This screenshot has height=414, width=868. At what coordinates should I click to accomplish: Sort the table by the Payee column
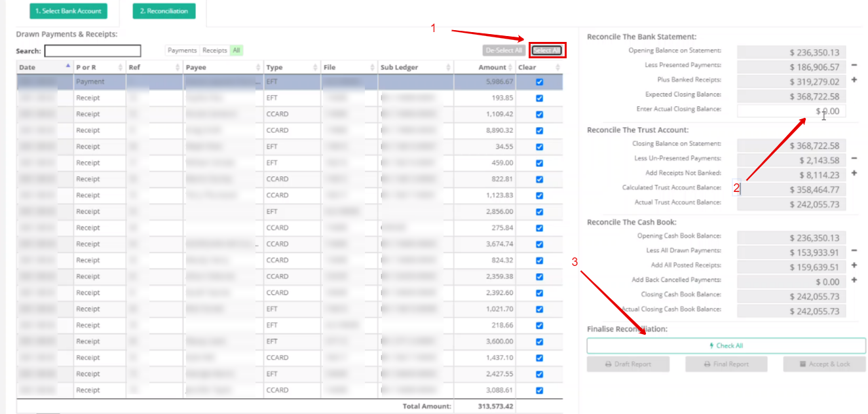pos(223,67)
